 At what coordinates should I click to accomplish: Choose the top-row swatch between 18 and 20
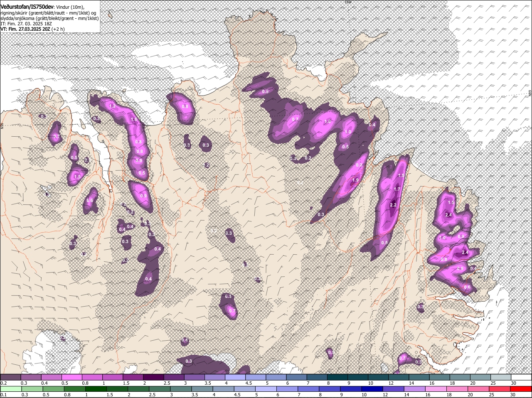pos(460,377)
